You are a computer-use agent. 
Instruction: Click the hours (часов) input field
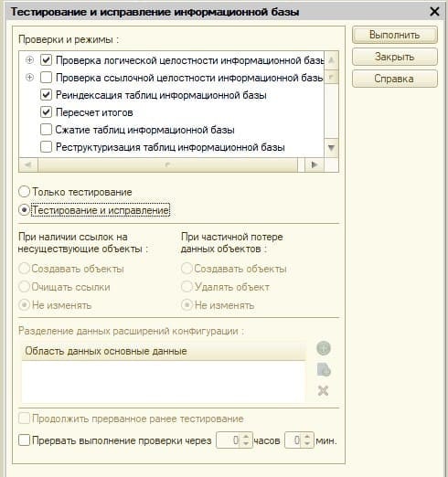(229, 440)
